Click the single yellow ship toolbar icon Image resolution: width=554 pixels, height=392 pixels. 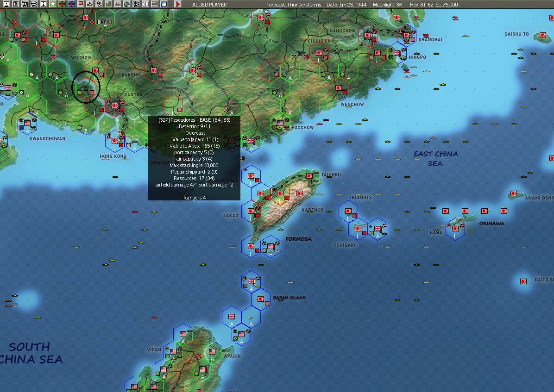coord(90,4)
